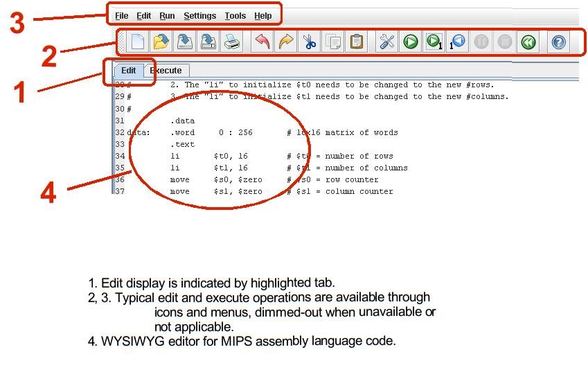
Task: Click the Save As icon
Action: pyautogui.click(x=208, y=42)
